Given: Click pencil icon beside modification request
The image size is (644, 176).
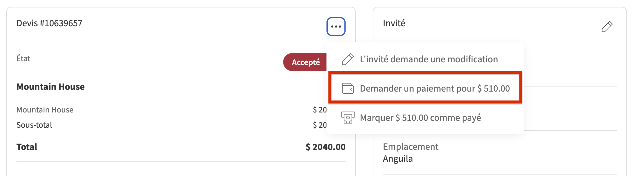Looking at the screenshot, I should 348,59.
